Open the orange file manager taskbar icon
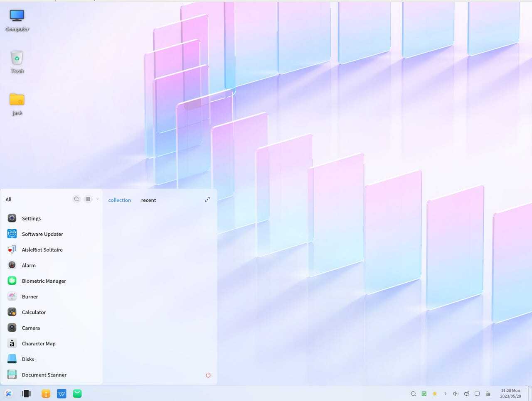532x401 pixels. pos(46,394)
